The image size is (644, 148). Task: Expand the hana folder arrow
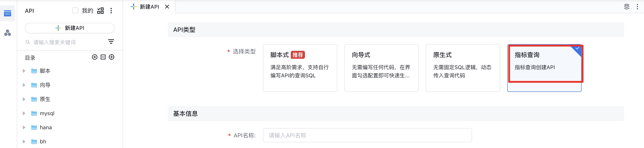(x=24, y=127)
